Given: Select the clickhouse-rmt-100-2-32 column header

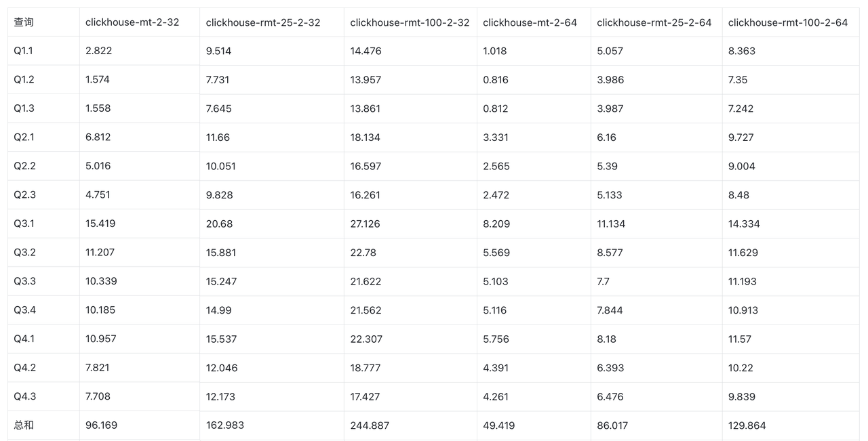Looking at the screenshot, I should (x=410, y=22).
